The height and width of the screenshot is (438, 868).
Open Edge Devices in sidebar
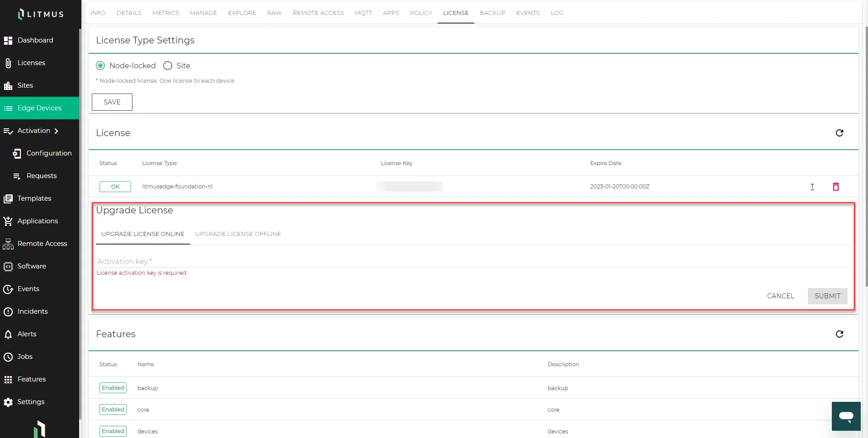click(x=39, y=108)
